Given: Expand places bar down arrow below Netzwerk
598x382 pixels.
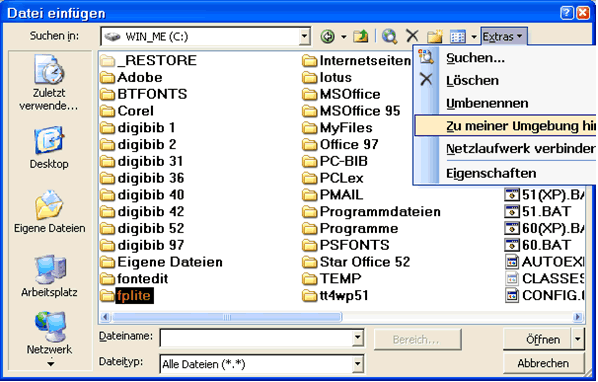Looking at the screenshot, I should click(x=50, y=364).
